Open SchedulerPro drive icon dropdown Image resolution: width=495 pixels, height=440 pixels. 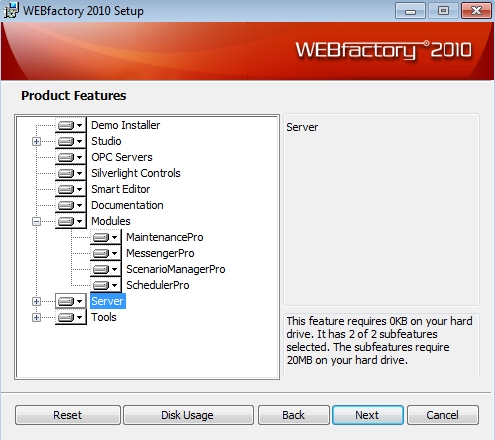pyautogui.click(x=105, y=285)
